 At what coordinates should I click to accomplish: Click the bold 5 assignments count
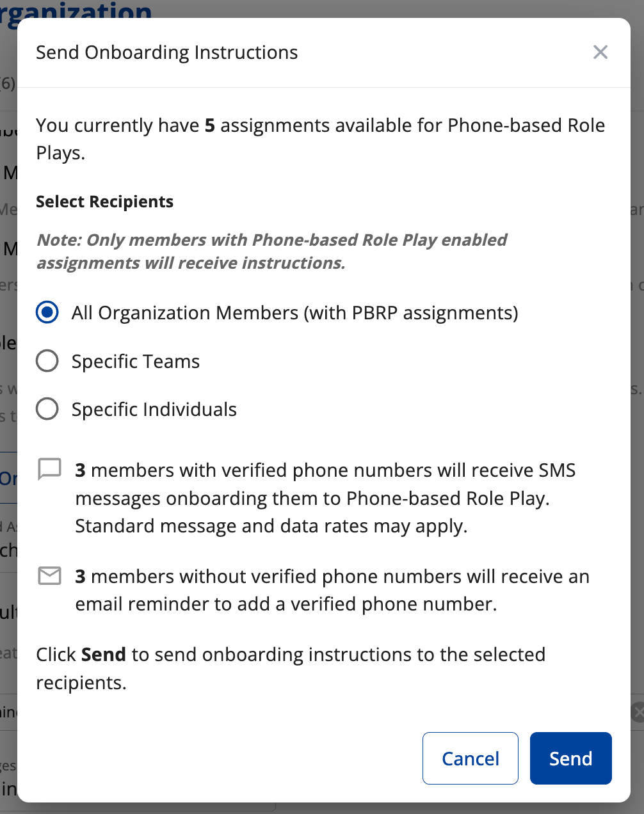coord(209,125)
